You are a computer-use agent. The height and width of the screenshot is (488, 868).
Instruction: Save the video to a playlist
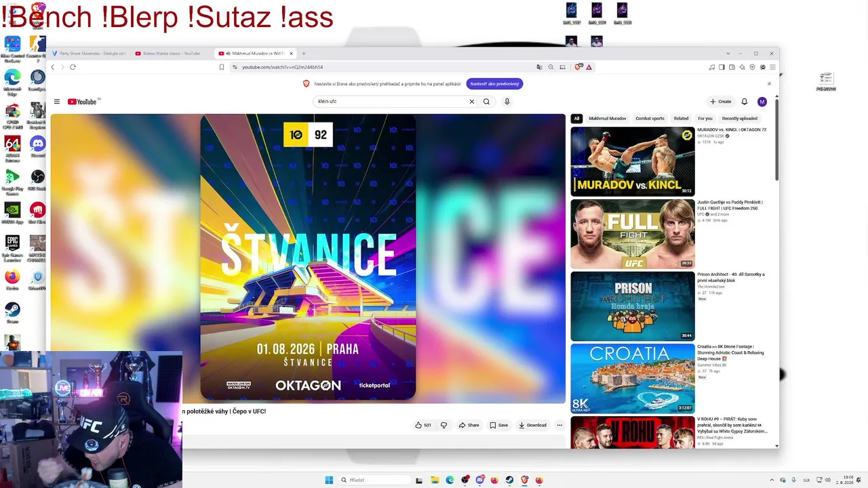pyautogui.click(x=498, y=425)
